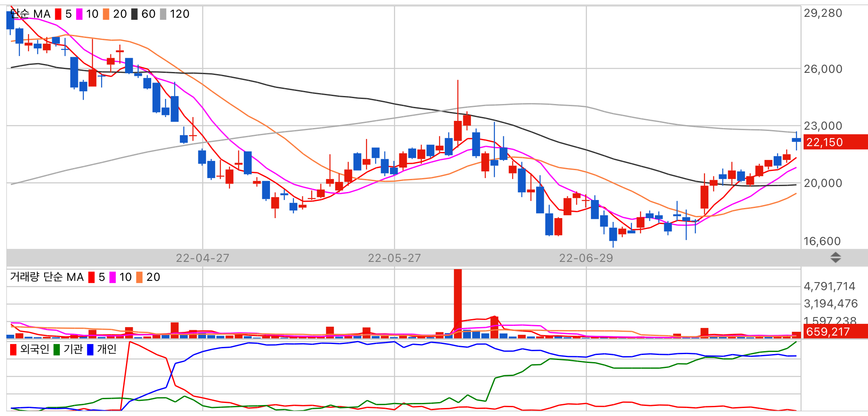Click the up-down resize arrows icon
Screen dimensions: 868x416
tap(836, 258)
